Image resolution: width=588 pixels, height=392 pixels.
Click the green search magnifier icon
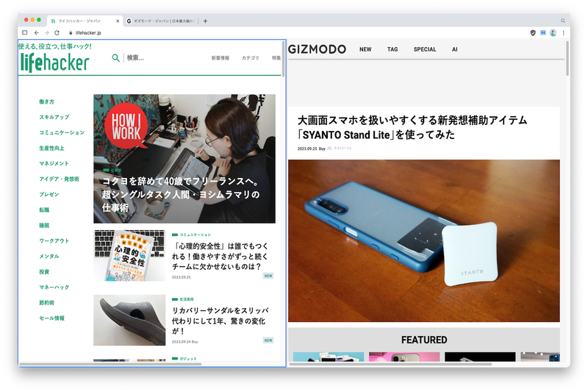116,58
